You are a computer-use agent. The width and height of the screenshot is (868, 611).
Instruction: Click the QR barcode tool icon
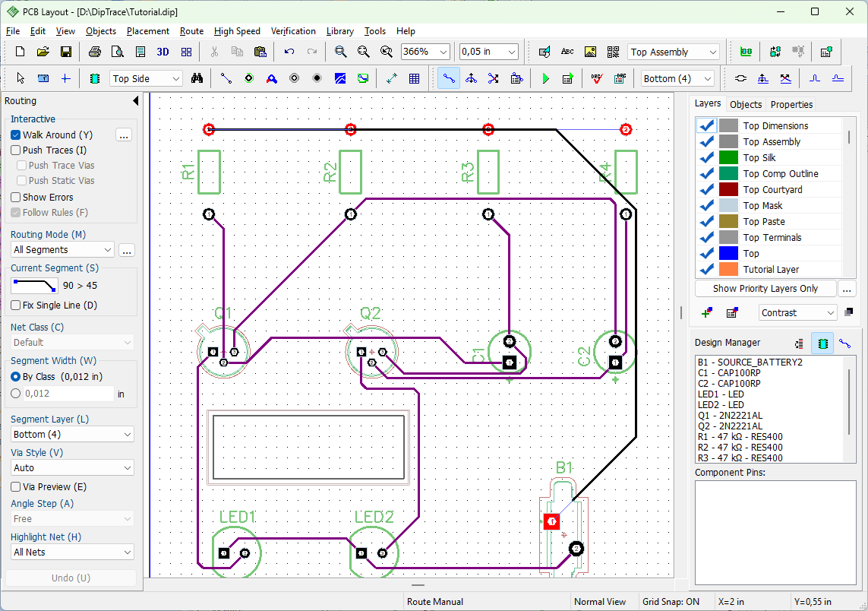pos(613,52)
